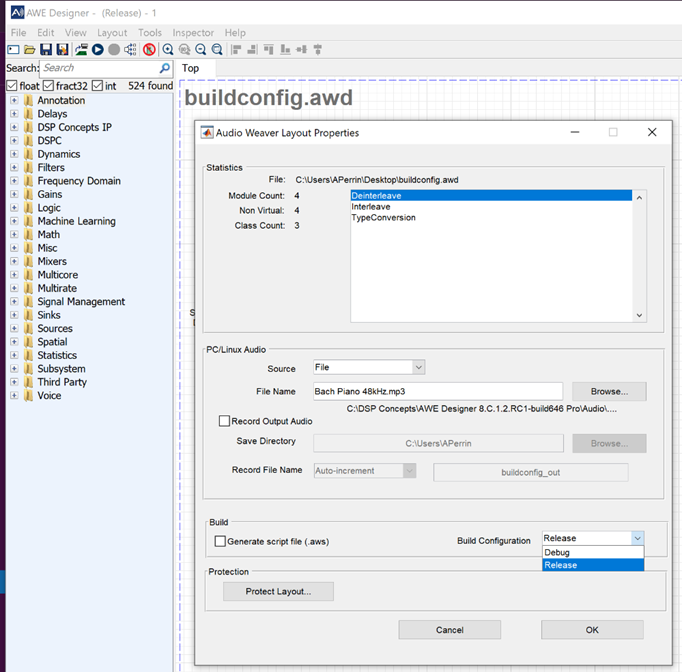682x672 pixels.
Task: Click Browse next to File Name
Action: (608, 391)
